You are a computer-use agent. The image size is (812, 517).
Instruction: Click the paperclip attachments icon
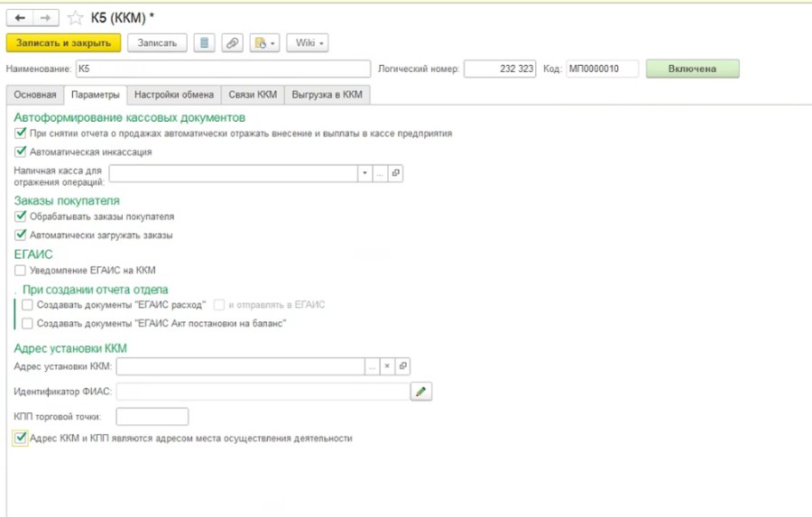pyautogui.click(x=233, y=43)
